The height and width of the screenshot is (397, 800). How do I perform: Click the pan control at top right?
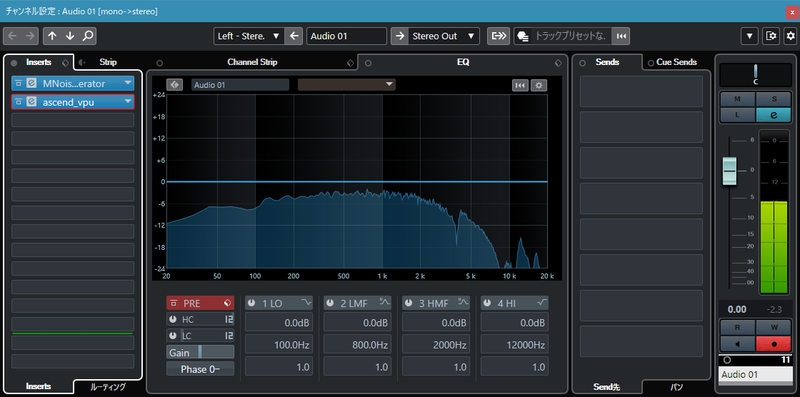pyautogui.click(x=755, y=75)
